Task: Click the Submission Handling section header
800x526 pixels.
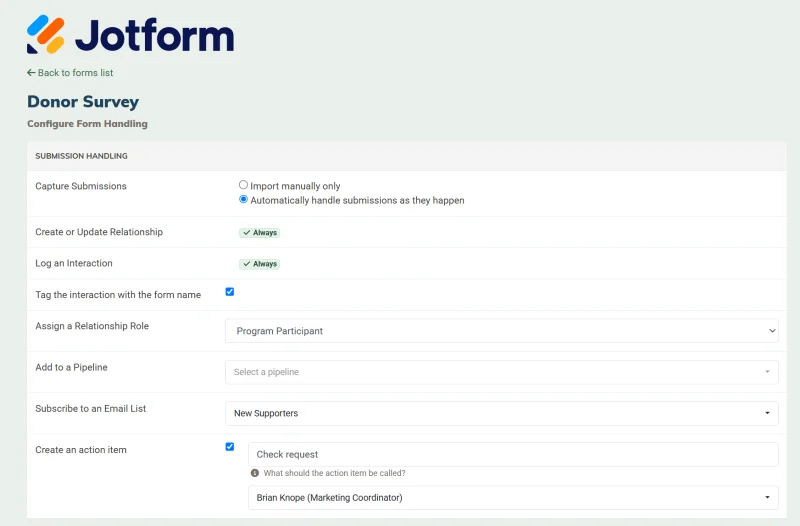Action: coord(407,156)
